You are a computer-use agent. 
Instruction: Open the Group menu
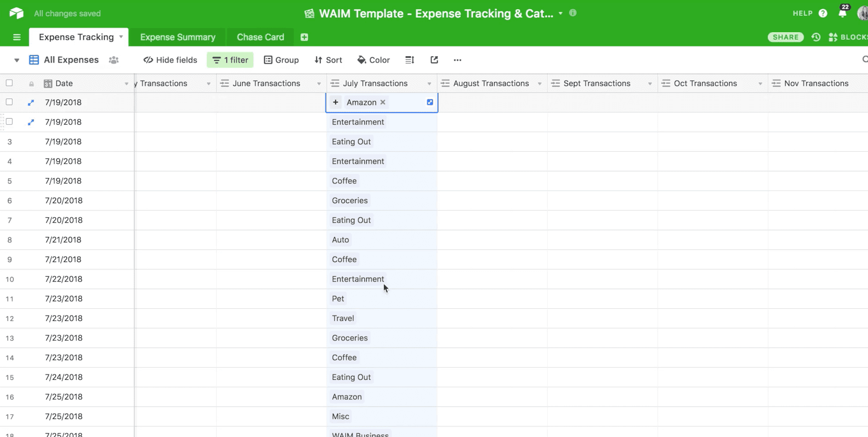coord(281,60)
